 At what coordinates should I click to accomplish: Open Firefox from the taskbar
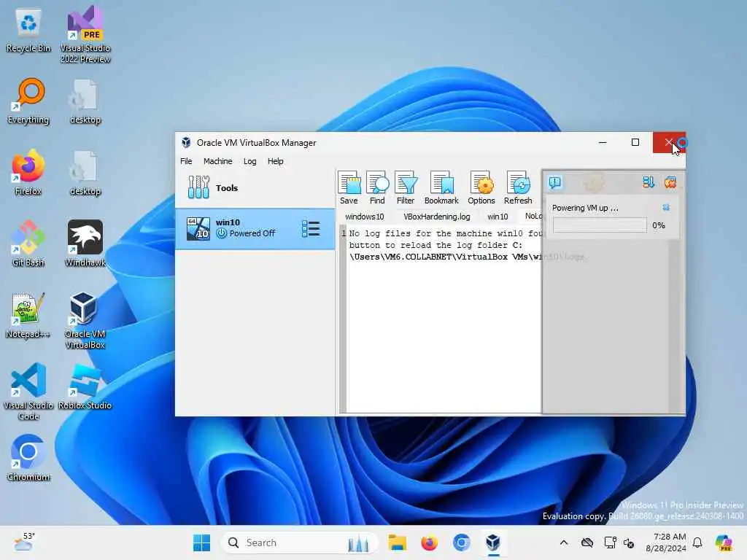[x=429, y=542]
